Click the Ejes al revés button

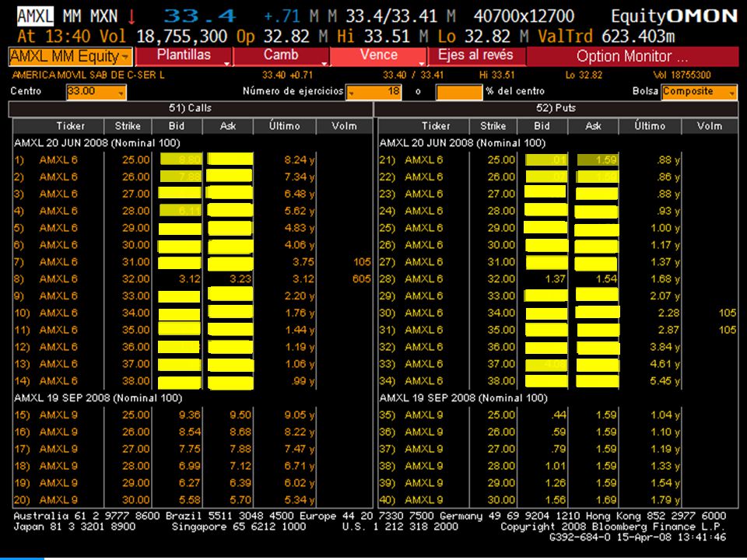(x=476, y=56)
